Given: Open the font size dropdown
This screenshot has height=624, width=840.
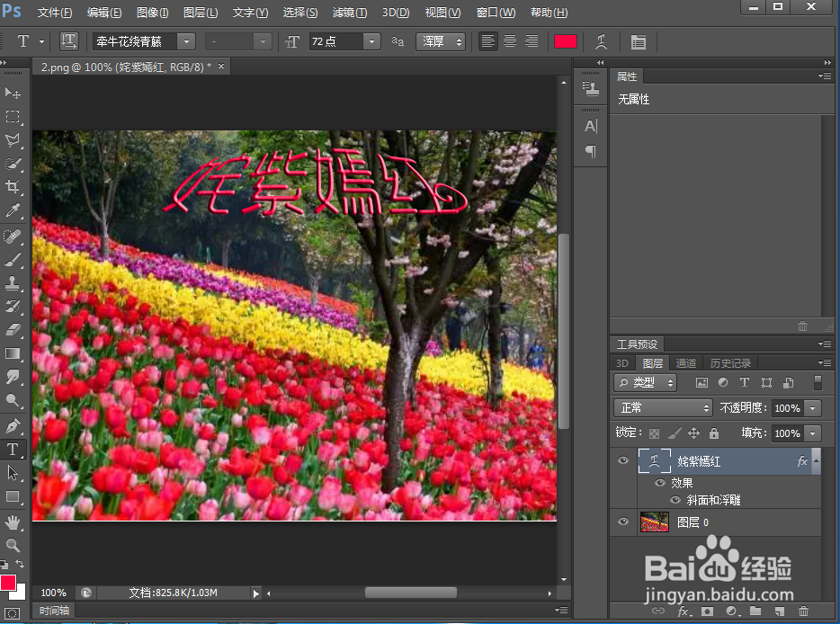Looking at the screenshot, I should click(371, 41).
